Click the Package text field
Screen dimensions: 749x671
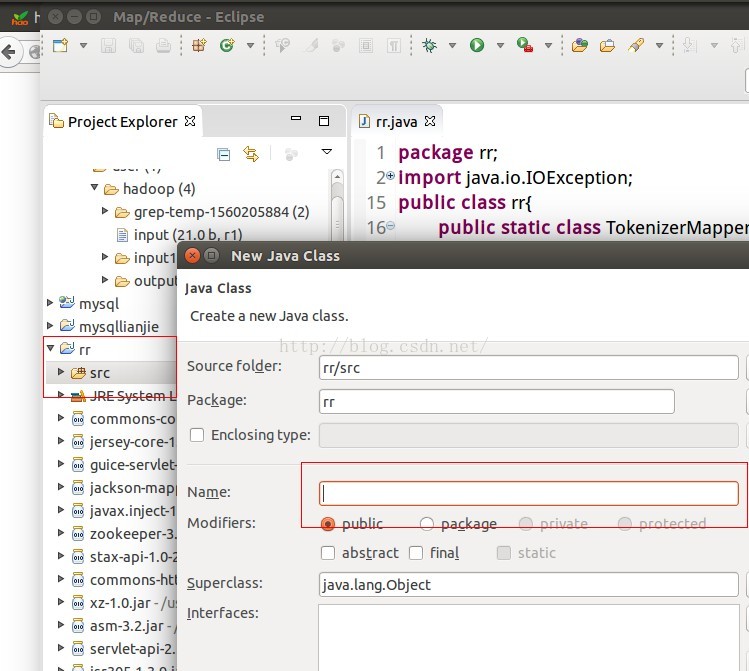coord(496,402)
